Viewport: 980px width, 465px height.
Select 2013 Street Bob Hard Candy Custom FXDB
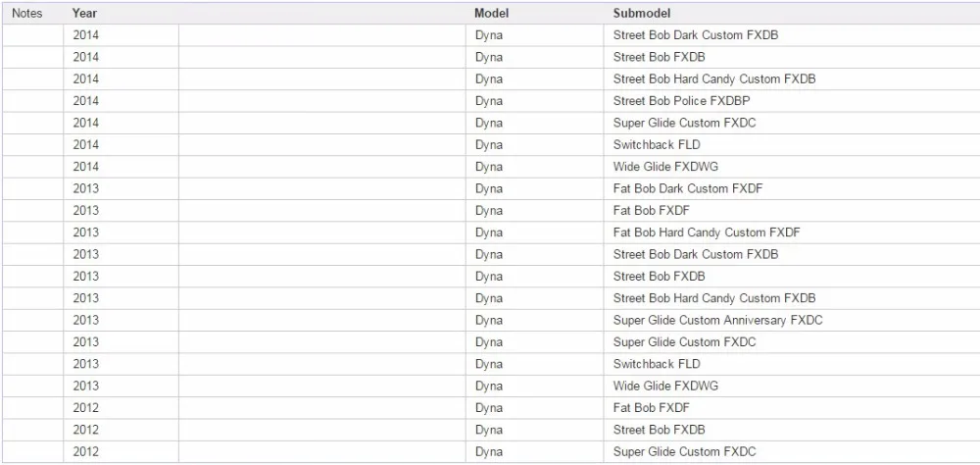click(x=714, y=298)
